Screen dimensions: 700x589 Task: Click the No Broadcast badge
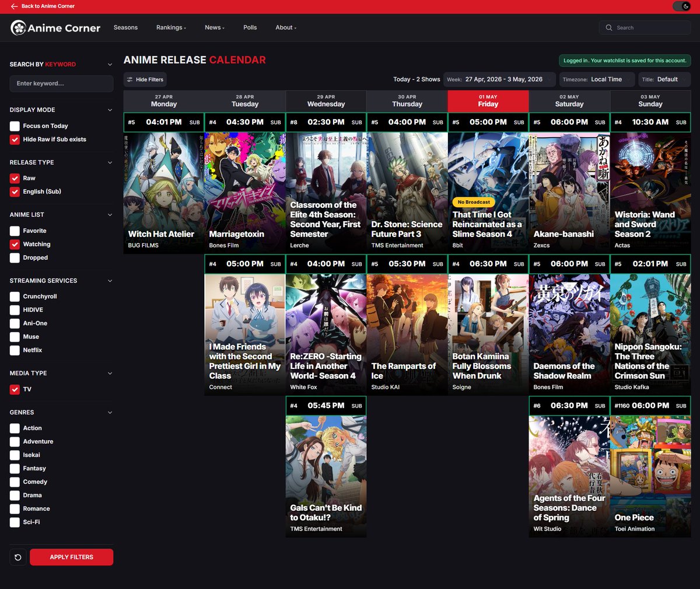(x=474, y=202)
